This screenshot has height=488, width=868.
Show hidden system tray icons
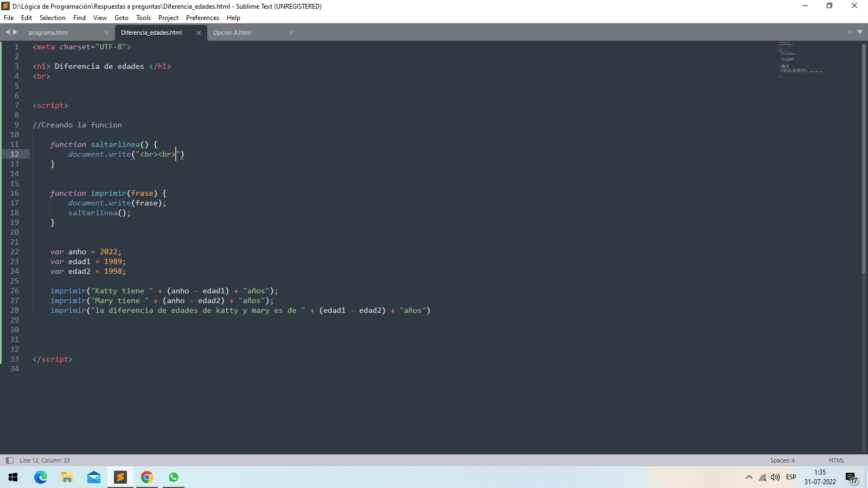749,478
